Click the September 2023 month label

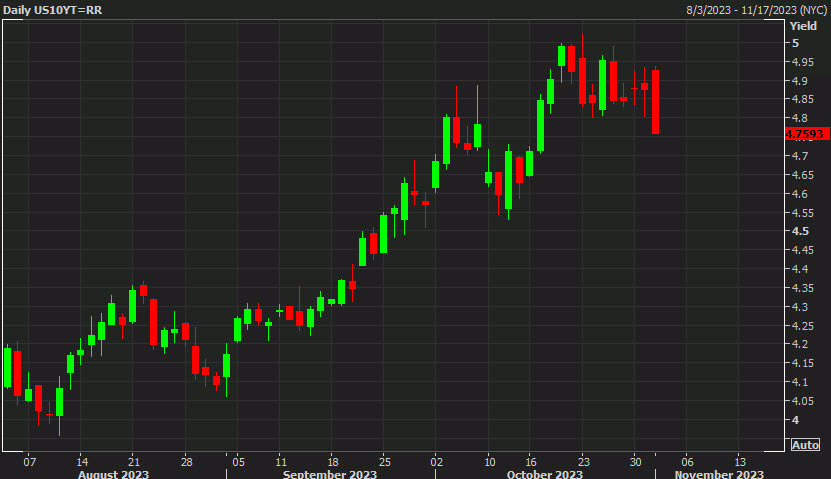[330, 474]
